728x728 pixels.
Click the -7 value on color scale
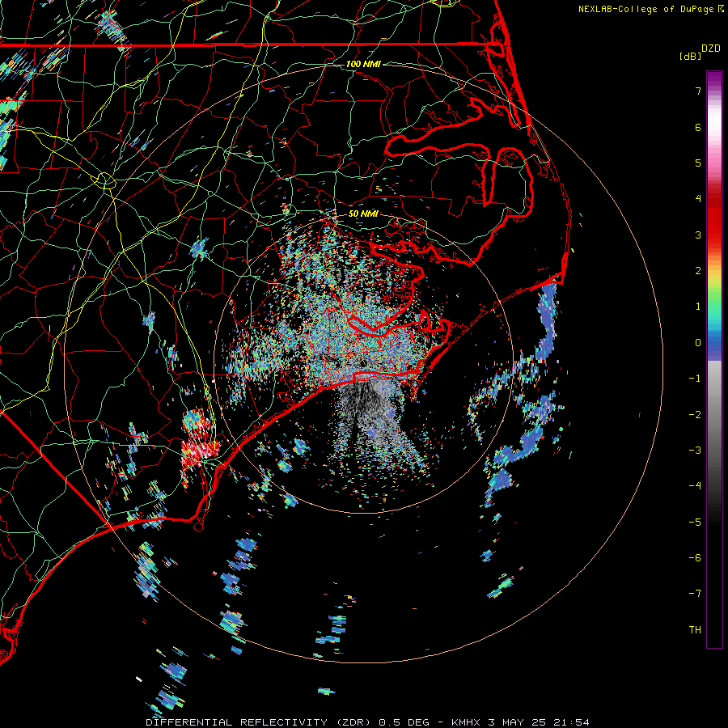pos(695,594)
